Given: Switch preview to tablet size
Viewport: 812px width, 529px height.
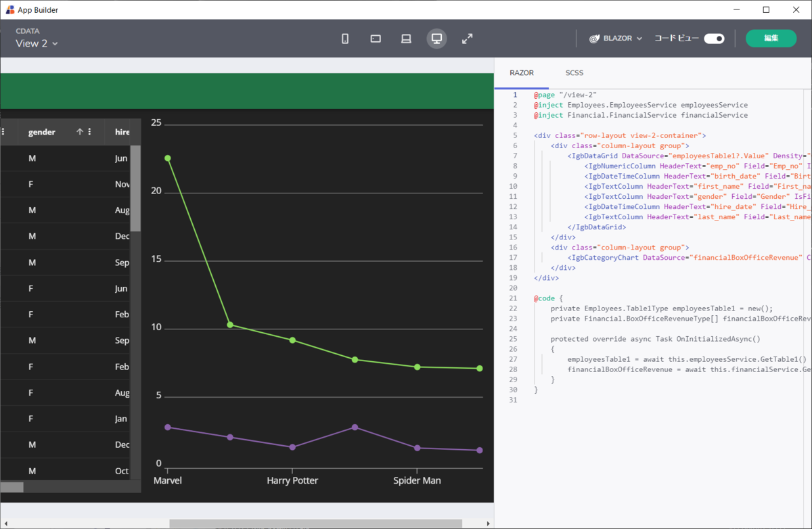Looking at the screenshot, I should click(x=376, y=39).
